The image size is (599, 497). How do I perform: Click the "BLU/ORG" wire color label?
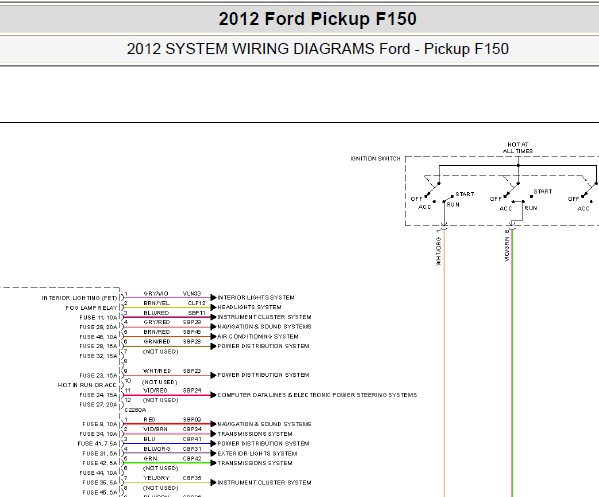(157, 449)
